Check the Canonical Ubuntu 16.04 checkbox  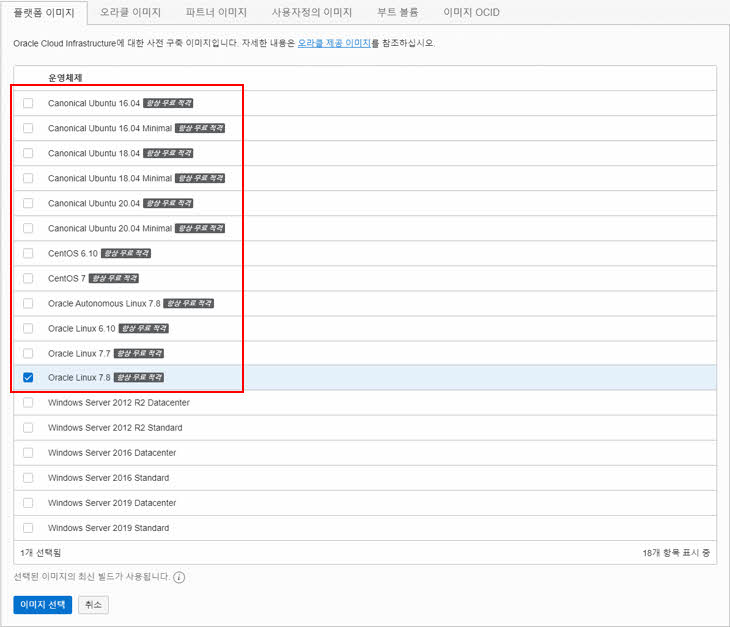point(28,103)
